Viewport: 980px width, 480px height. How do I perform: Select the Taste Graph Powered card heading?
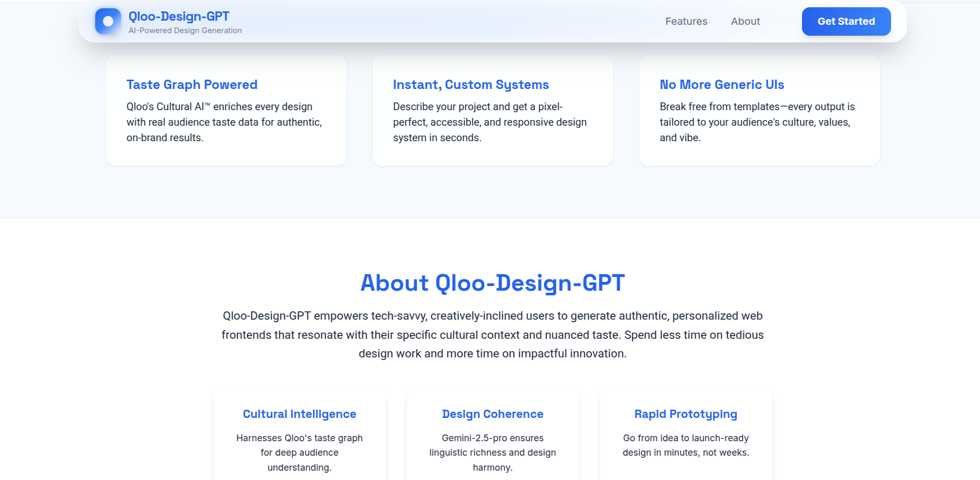click(x=192, y=84)
